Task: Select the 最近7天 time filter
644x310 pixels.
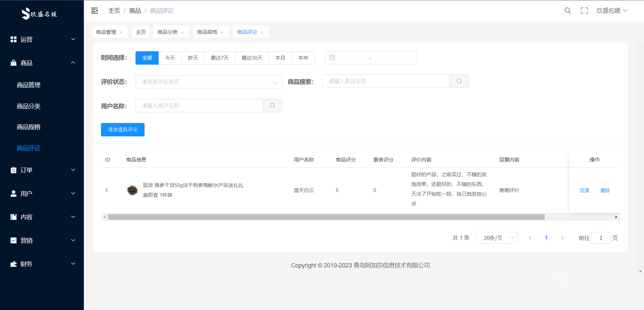Action: click(x=220, y=58)
